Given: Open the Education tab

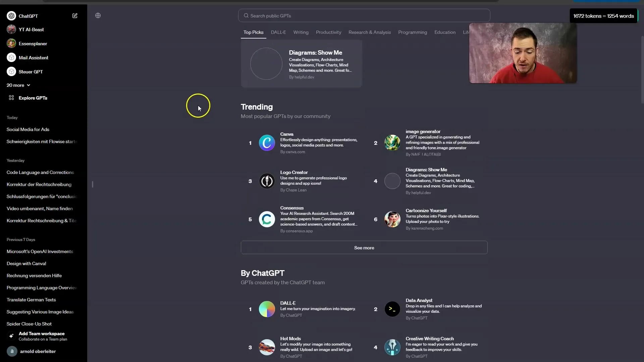Looking at the screenshot, I should (445, 32).
